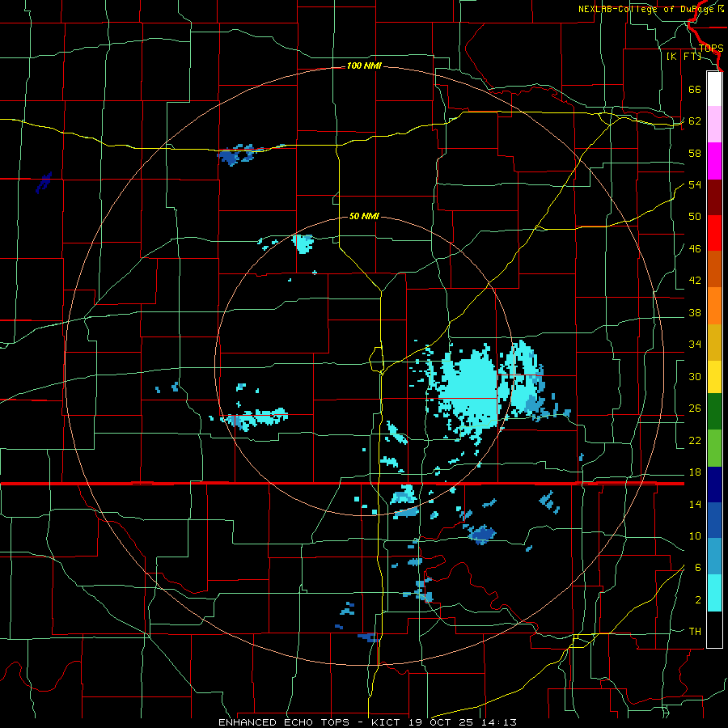The image size is (728, 728).
Task: Click the gold (mustard) legend swatch
Action: coord(714,342)
